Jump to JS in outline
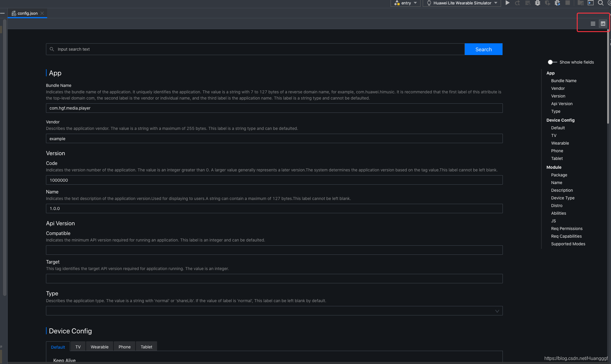The width and height of the screenshot is (611, 364). (553, 221)
